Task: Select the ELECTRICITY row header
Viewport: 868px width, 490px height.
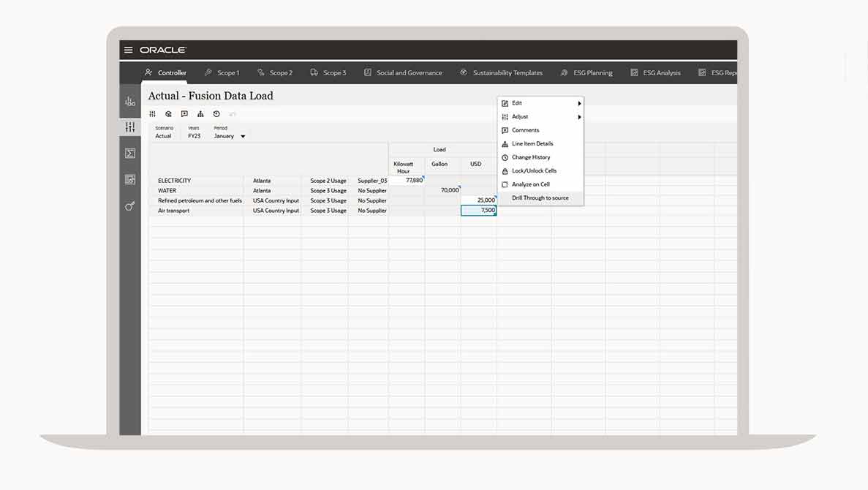Action: click(x=175, y=181)
